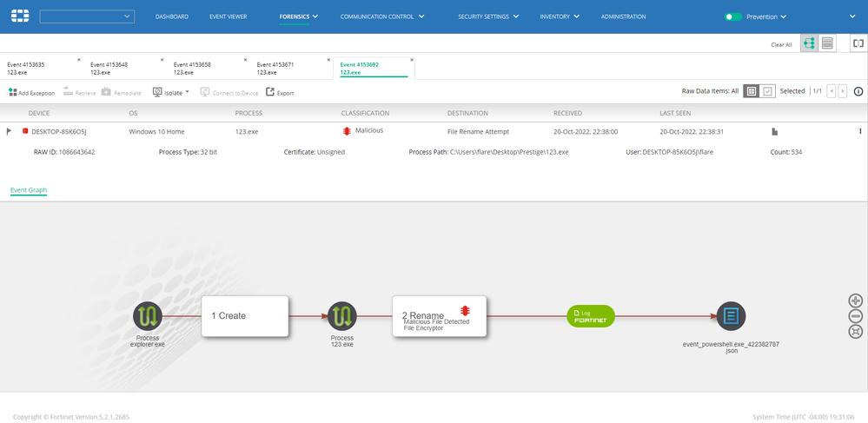Select the 123.exe process node
Viewport: 868px width, 423px height.
point(342,316)
